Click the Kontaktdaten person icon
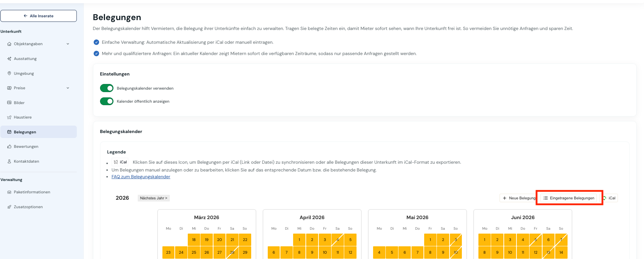This screenshot has height=259, width=644. pyautogui.click(x=9, y=161)
